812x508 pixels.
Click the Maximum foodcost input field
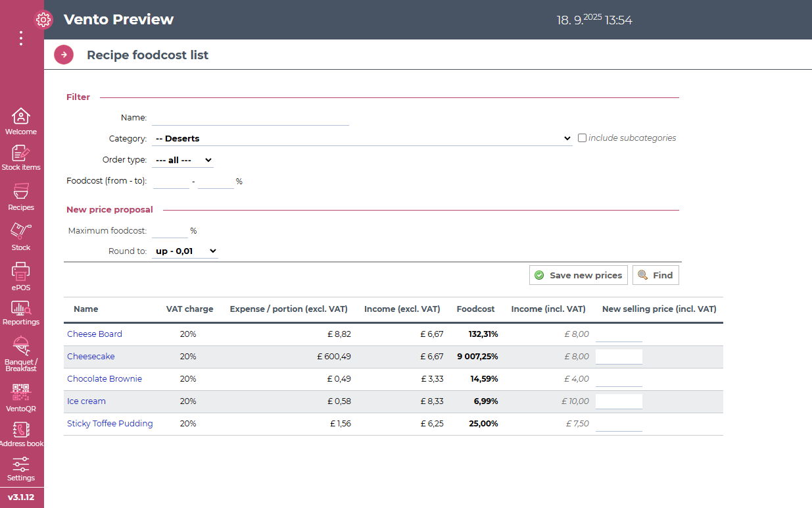pos(169,231)
